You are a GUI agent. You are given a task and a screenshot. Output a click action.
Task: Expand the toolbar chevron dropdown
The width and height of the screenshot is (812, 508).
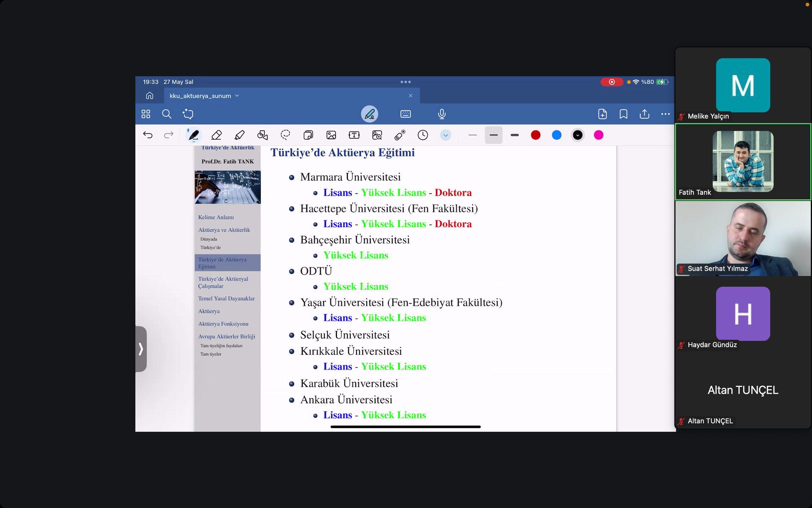click(x=446, y=135)
